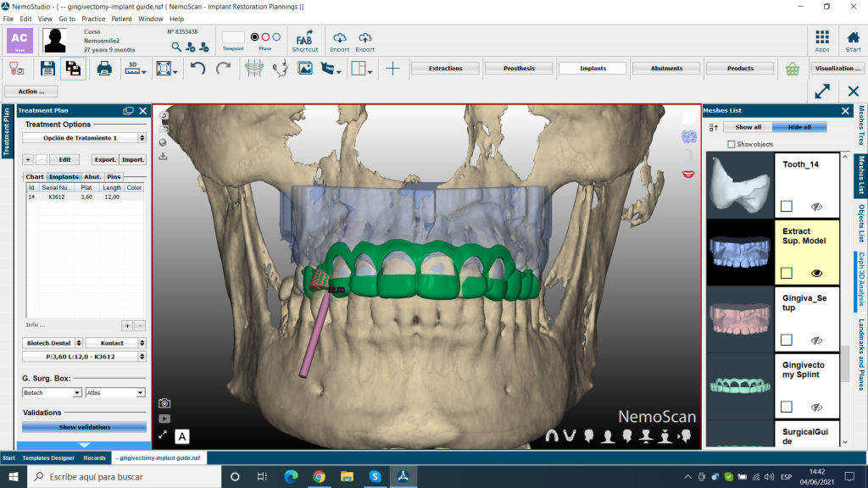Expand the blue arrow below Show validations

(x=84, y=445)
